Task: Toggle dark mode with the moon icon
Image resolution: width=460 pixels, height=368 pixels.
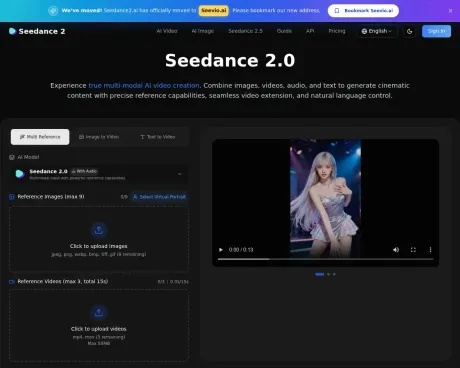Action: (410, 32)
